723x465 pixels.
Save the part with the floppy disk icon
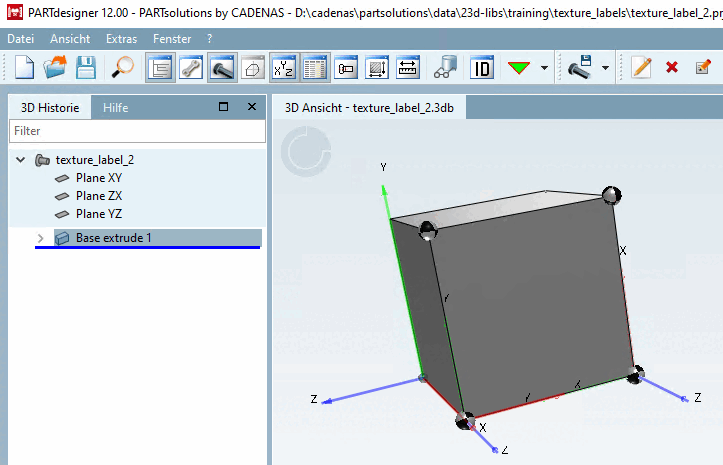(x=86, y=68)
